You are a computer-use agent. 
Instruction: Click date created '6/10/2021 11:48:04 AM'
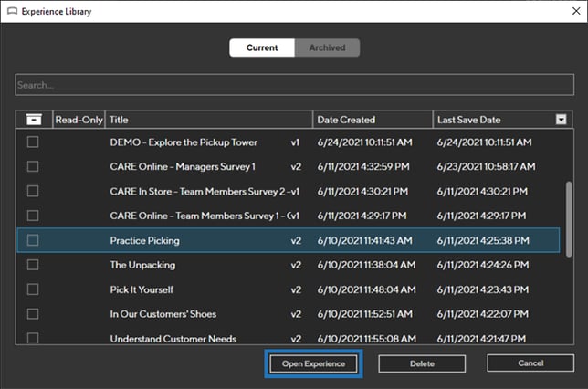pos(366,289)
